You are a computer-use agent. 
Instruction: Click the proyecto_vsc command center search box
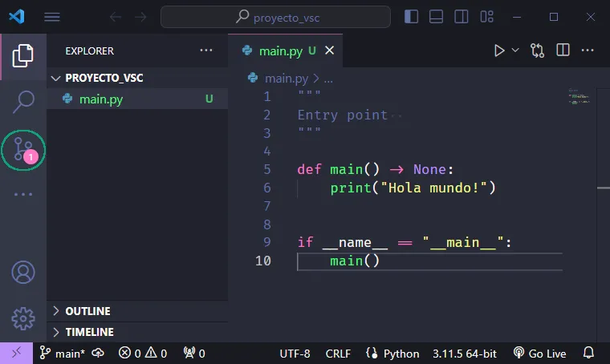point(275,17)
